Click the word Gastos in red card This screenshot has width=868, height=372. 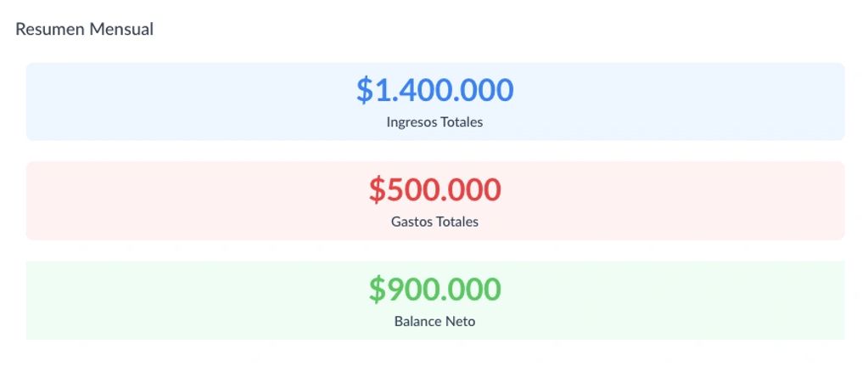(412, 222)
